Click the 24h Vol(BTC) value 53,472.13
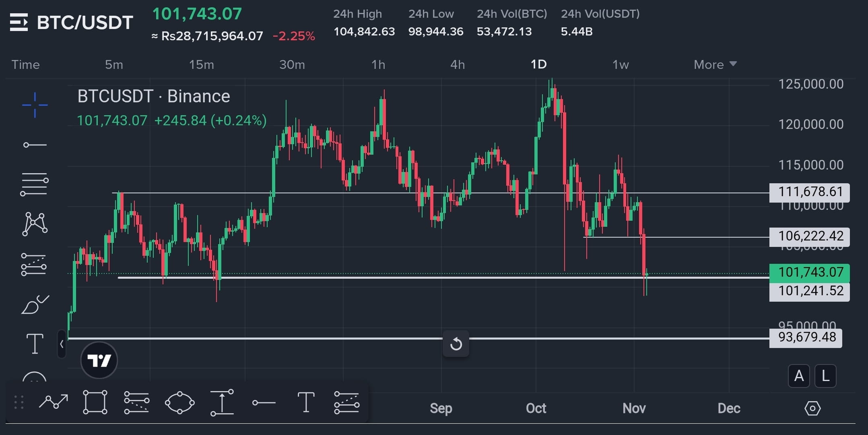868x435 pixels. pyautogui.click(x=504, y=31)
